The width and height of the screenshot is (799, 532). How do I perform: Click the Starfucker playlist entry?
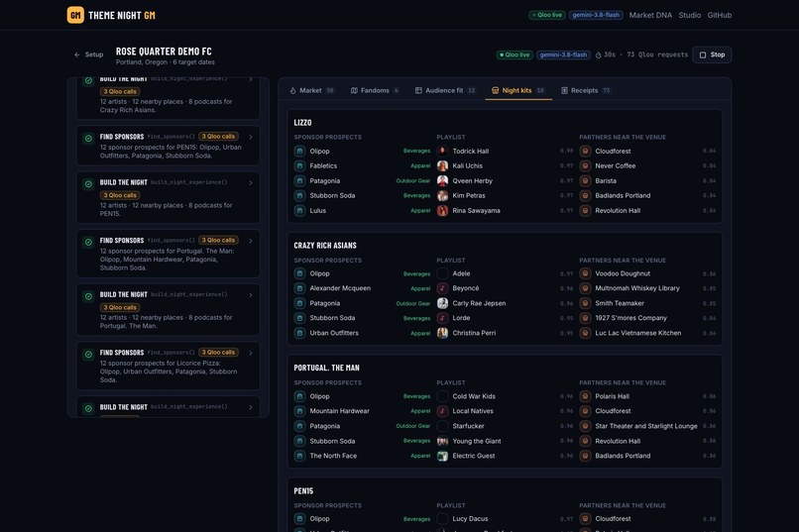(505, 426)
